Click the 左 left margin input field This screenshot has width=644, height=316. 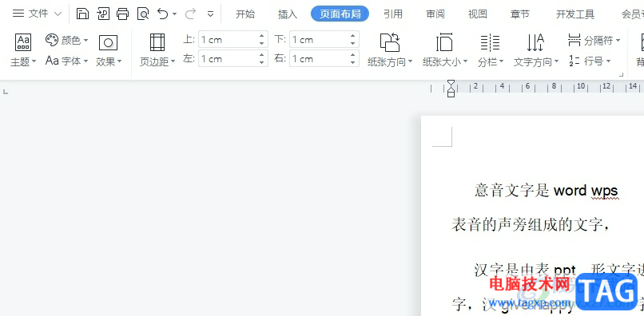(x=233, y=59)
